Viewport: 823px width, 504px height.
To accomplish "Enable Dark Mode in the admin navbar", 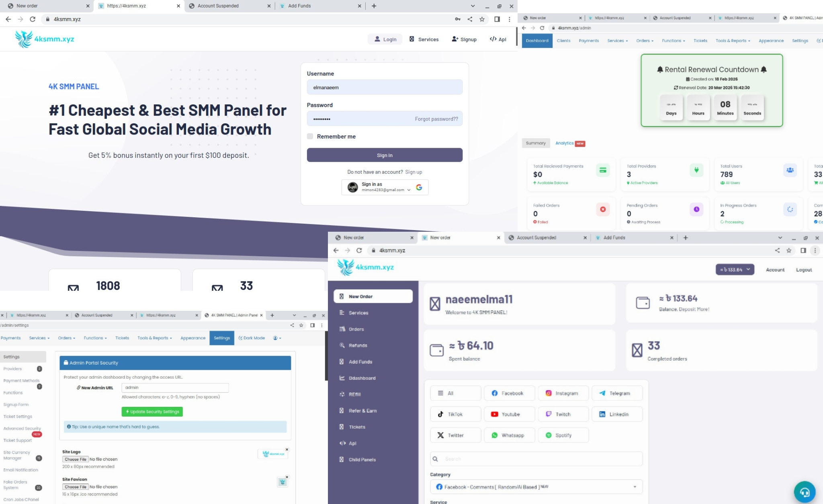I will point(252,338).
